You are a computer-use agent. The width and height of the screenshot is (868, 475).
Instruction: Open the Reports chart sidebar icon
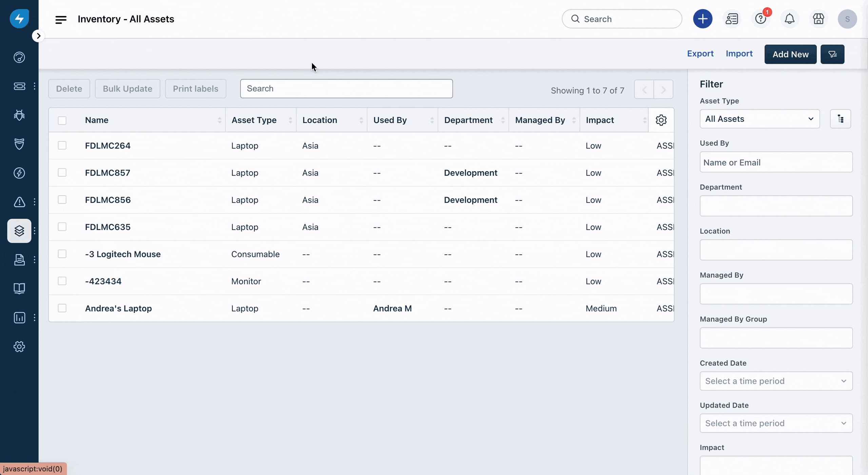tap(19, 318)
